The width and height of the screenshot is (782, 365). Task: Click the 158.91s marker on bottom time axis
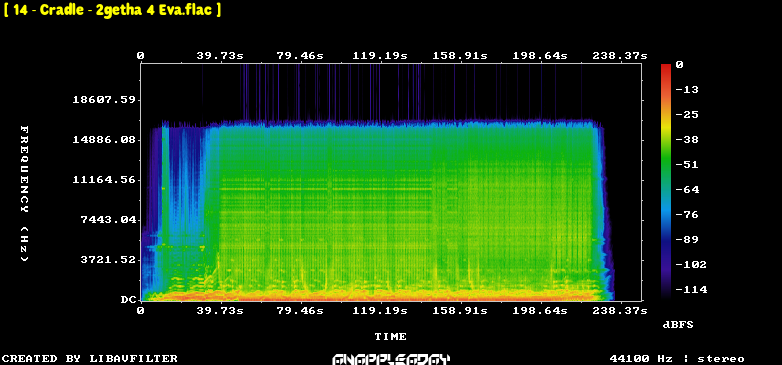(x=460, y=311)
